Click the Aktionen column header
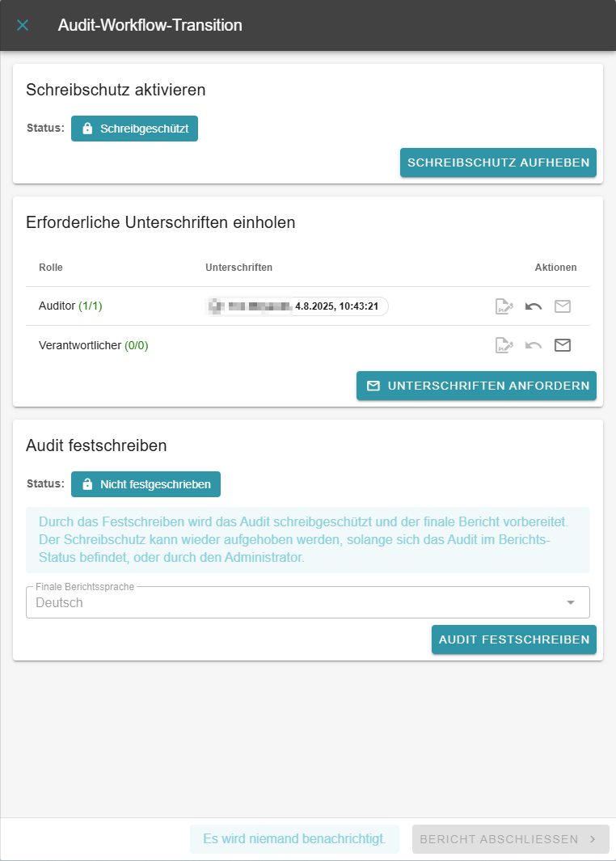Screen dimensions: 616x861 555,268
